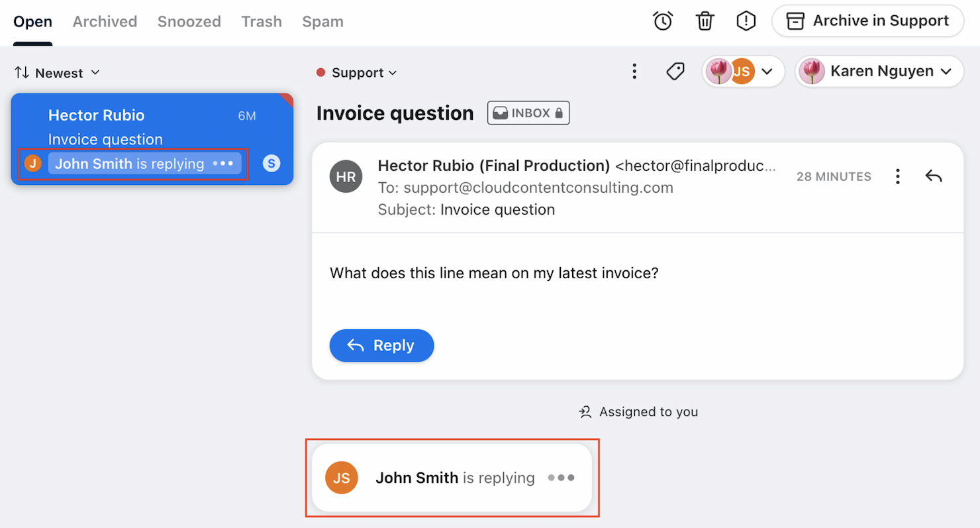Click the trash can icon
The width and height of the screenshot is (980, 528).
coord(705,21)
